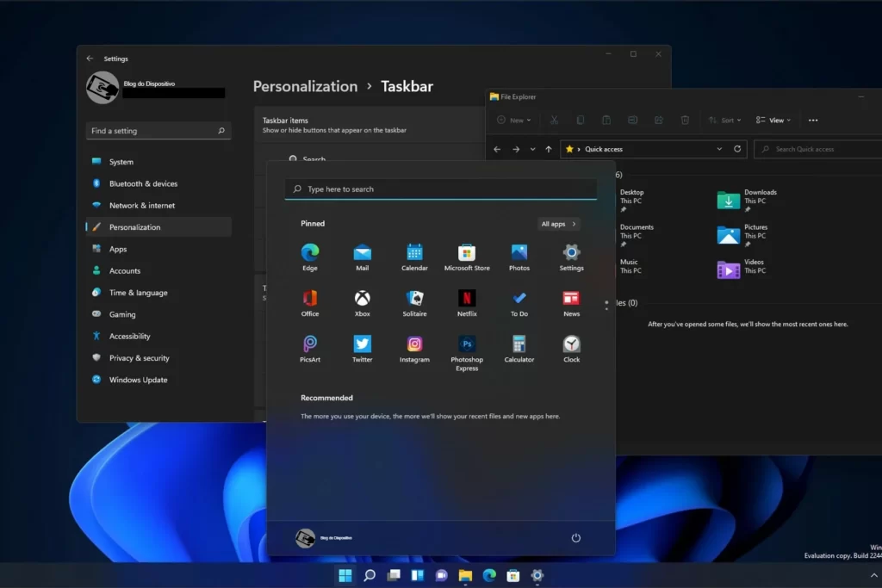Viewport: 882px width, 588px height.
Task: Launch the To Do app
Action: (519, 304)
